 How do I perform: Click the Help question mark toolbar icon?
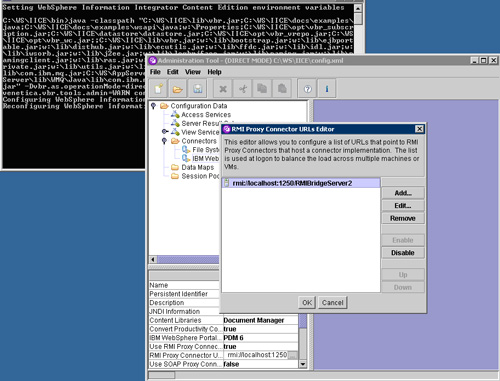click(x=307, y=89)
